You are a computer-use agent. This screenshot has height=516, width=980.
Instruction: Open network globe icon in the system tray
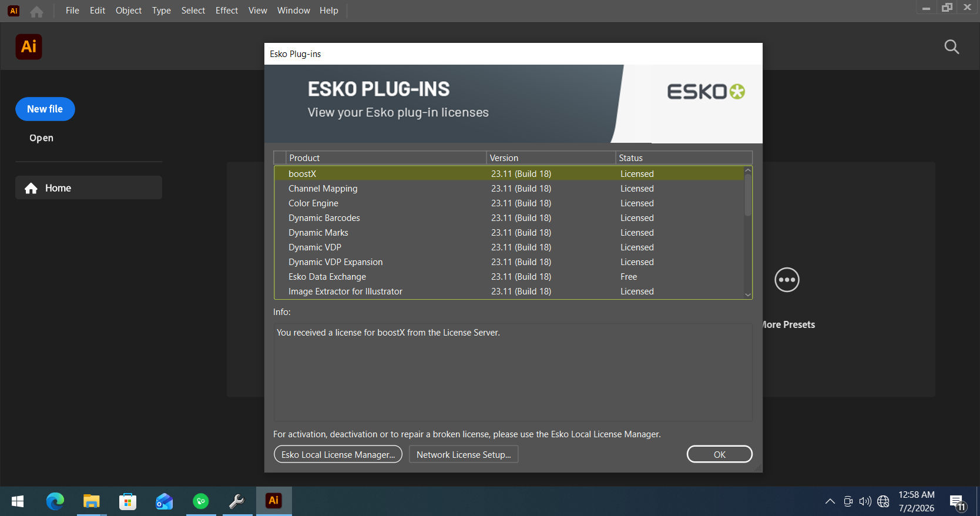pyautogui.click(x=883, y=501)
